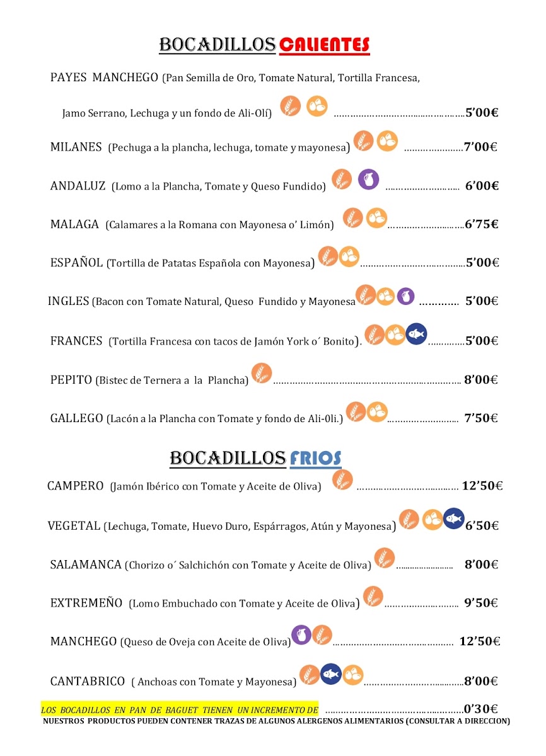Viewport: 546px width, 756px height.
Task: Select the fish icon next to VEGETAL
Action: [x=453, y=518]
